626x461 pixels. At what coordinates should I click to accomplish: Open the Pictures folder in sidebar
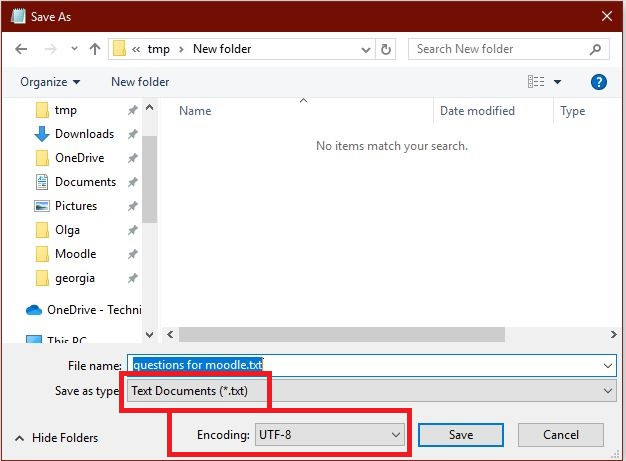(76, 206)
